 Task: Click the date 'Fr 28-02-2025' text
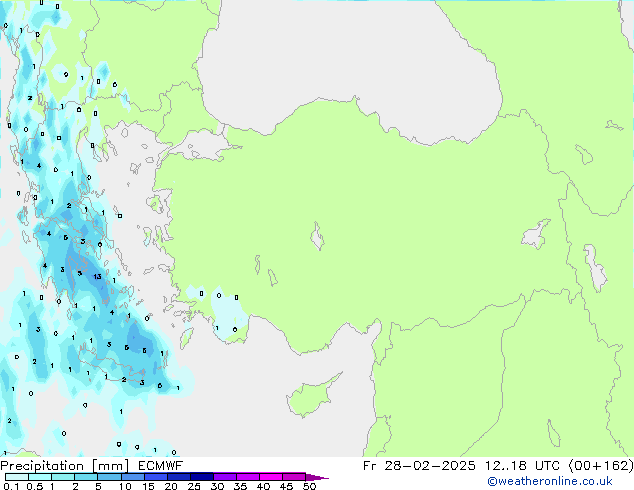point(419,466)
